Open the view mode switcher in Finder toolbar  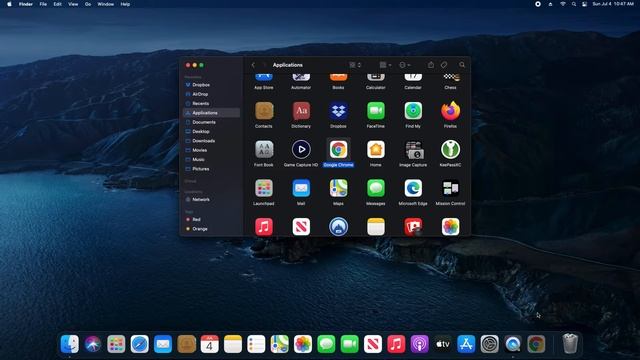coord(355,65)
